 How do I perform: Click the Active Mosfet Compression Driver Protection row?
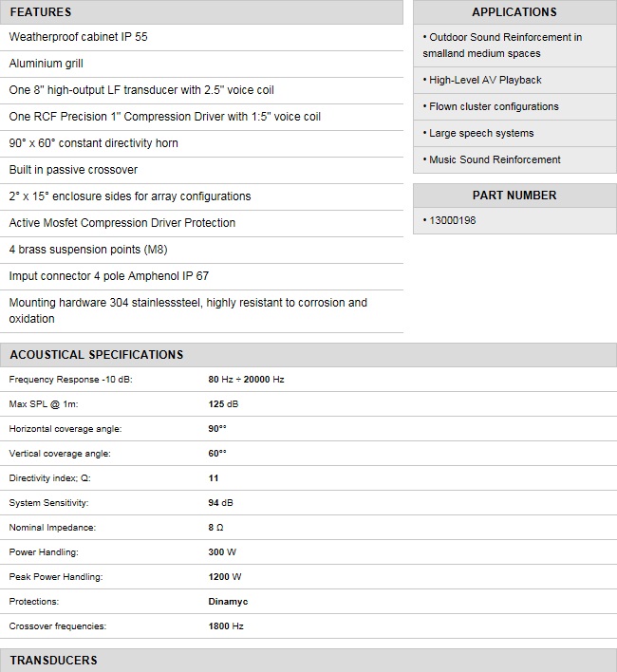pos(122,223)
